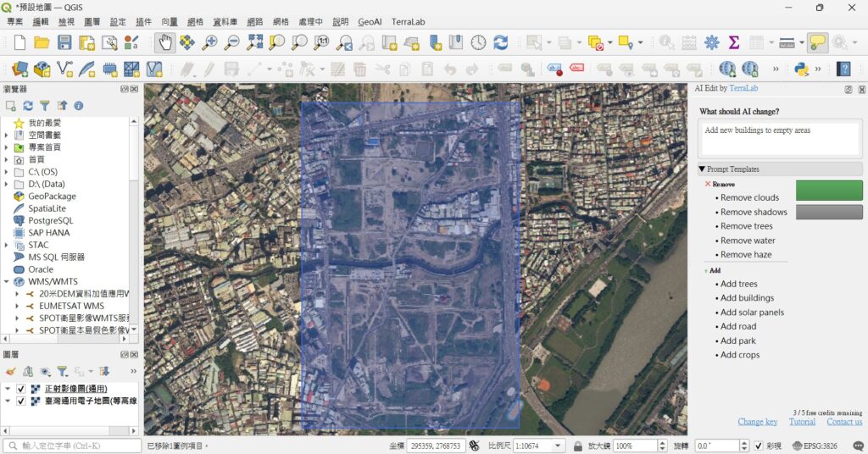
Task: Click the Zoom In magnifier icon
Action: coord(210,42)
